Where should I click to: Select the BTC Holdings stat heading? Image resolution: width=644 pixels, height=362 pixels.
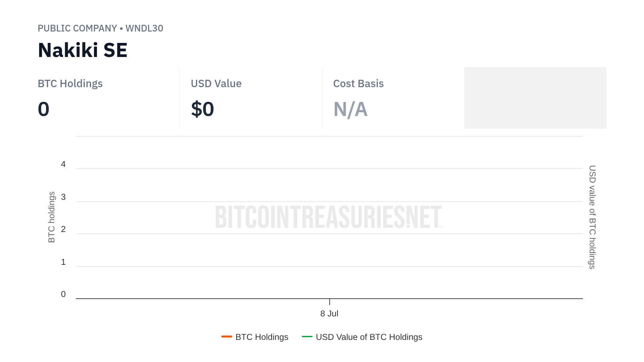tap(70, 83)
